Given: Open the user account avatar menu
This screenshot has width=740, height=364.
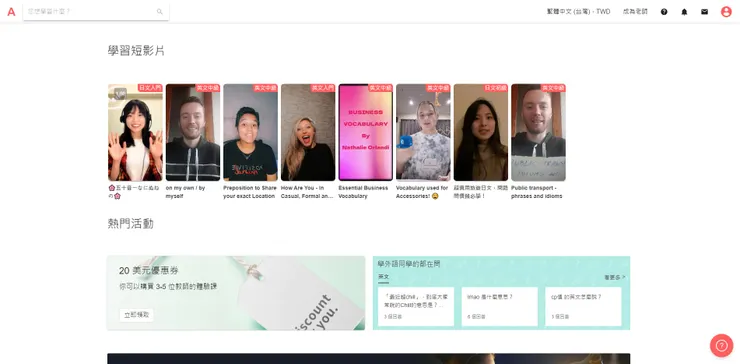Looking at the screenshot, I should point(726,12).
